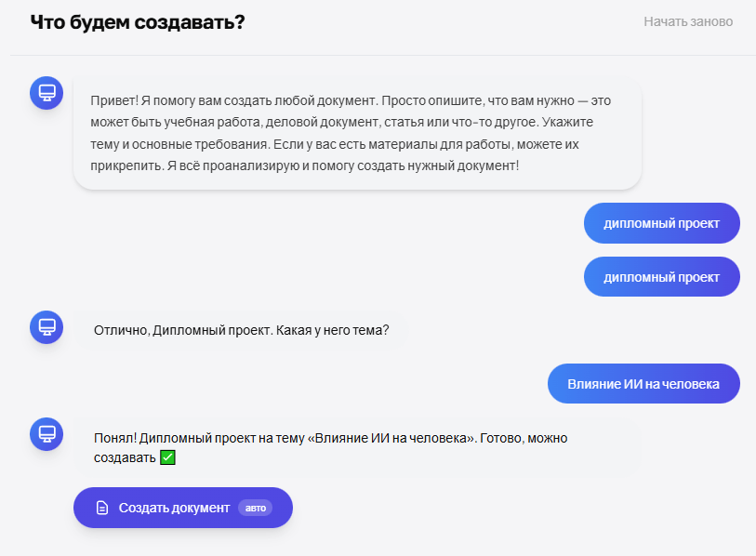
Task: Click the greeting's last line starting "прикрепить"
Action: click(x=304, y=165)
